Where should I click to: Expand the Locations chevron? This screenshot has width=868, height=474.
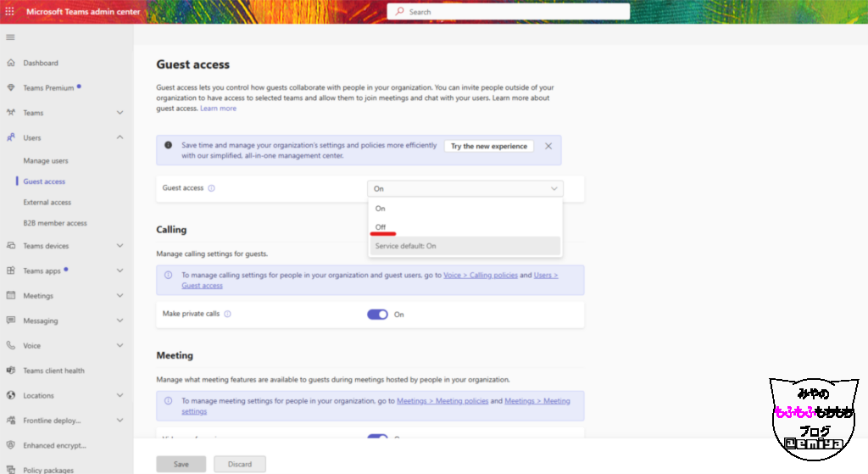[x=120, y=395]
